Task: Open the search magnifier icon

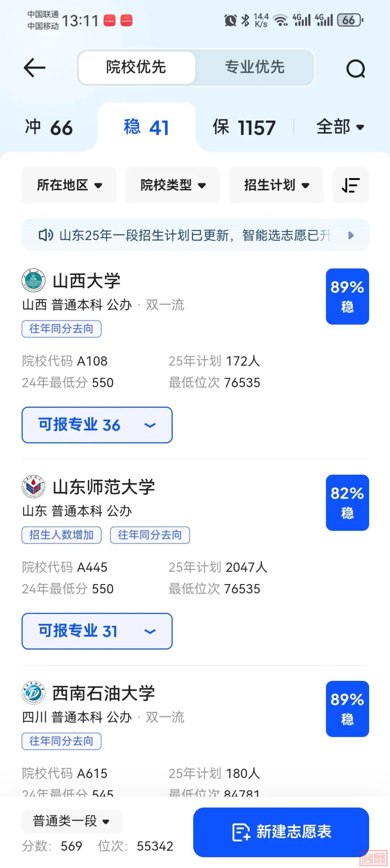Action: pos(356,68)
